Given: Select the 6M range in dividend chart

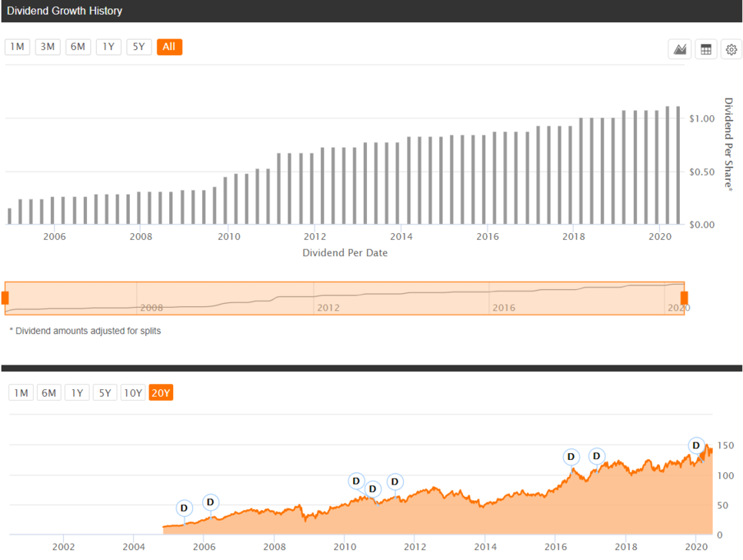Looking at the screenshot, I should (x=78, y=47).
